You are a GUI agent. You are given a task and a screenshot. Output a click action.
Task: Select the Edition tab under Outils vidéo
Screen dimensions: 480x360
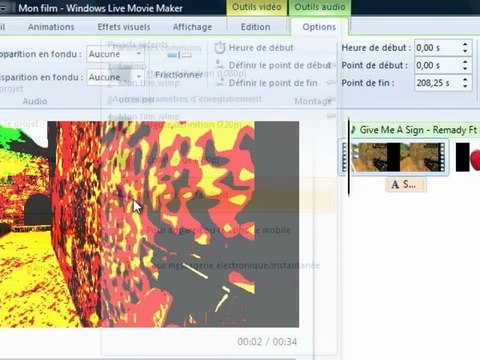pos(256,27)
